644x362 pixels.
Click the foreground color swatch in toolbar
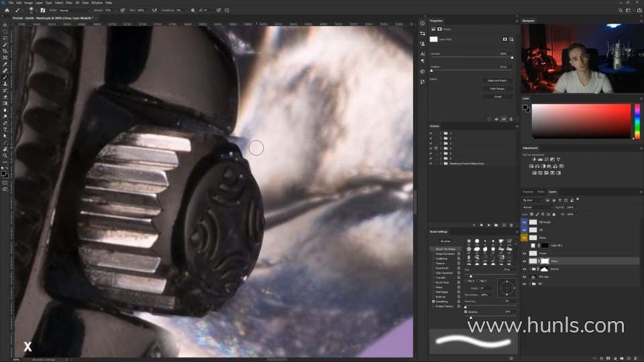(x=4, y=174)
